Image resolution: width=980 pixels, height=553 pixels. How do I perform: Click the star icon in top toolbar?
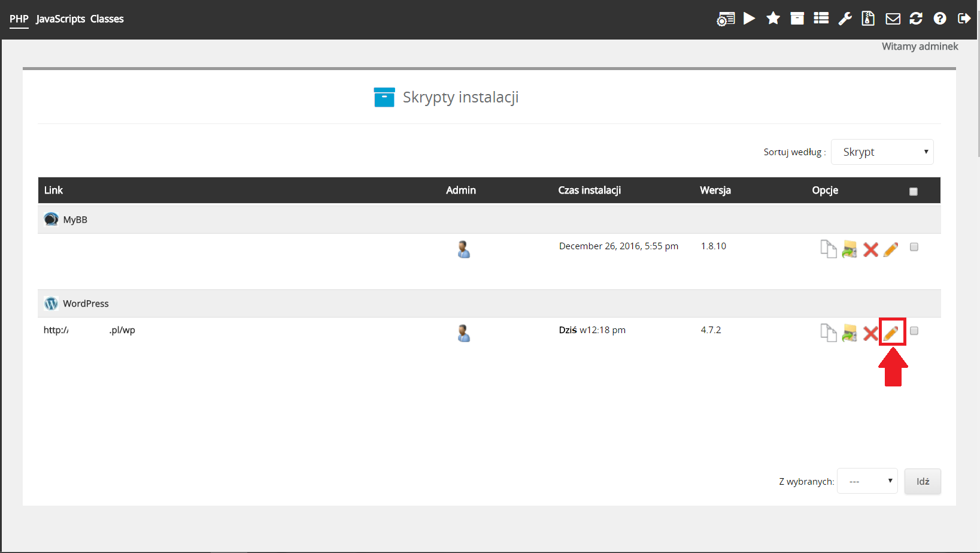point(773,19)
